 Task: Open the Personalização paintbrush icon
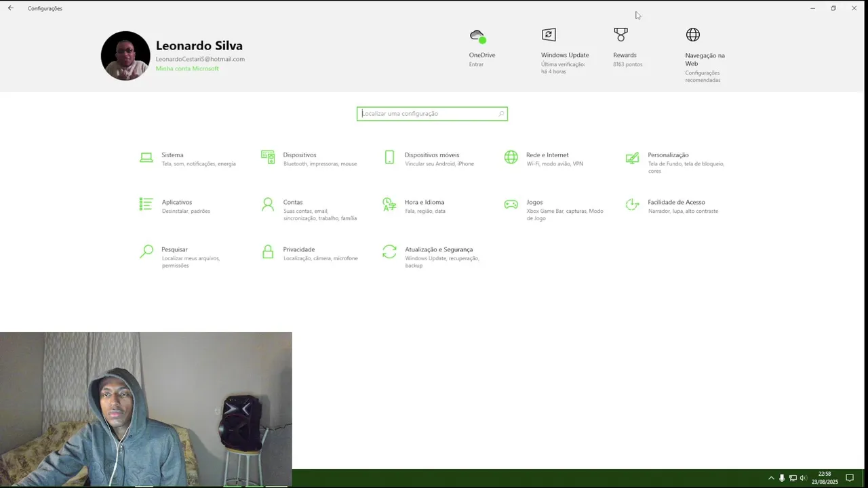click(632, 158)
